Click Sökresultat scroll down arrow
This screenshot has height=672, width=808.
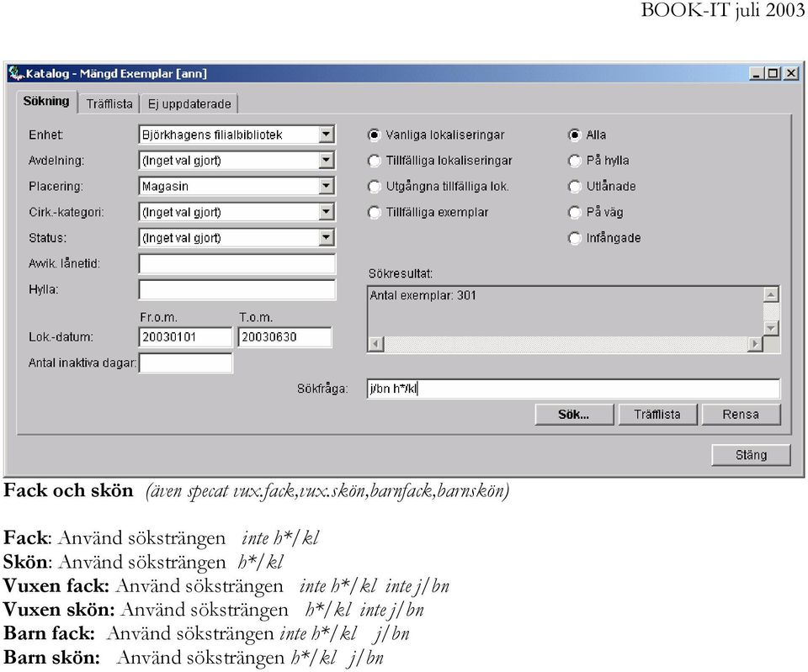point(770,327)
